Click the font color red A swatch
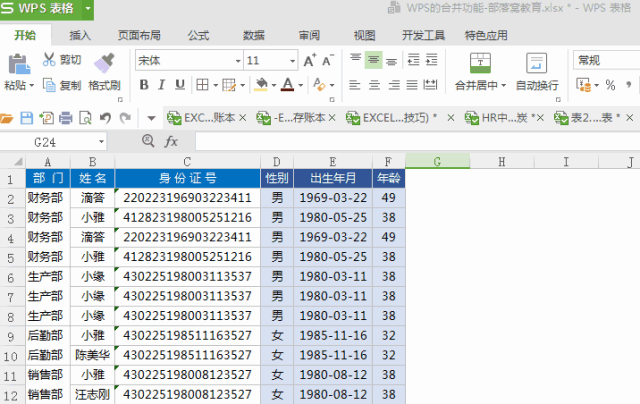Image resolution: width=640 pixels, height=404 pixels. pyautogui.click(x=287, y=85)
